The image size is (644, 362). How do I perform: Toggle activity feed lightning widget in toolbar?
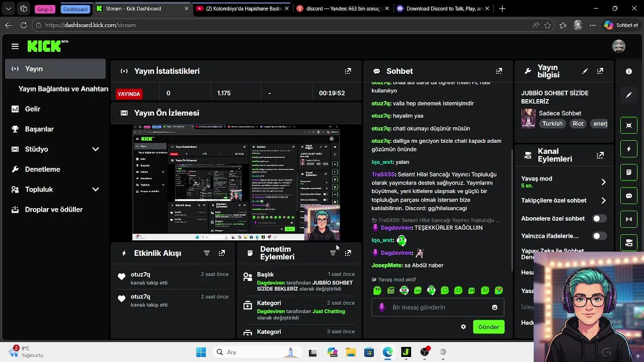tap(628, 149)
